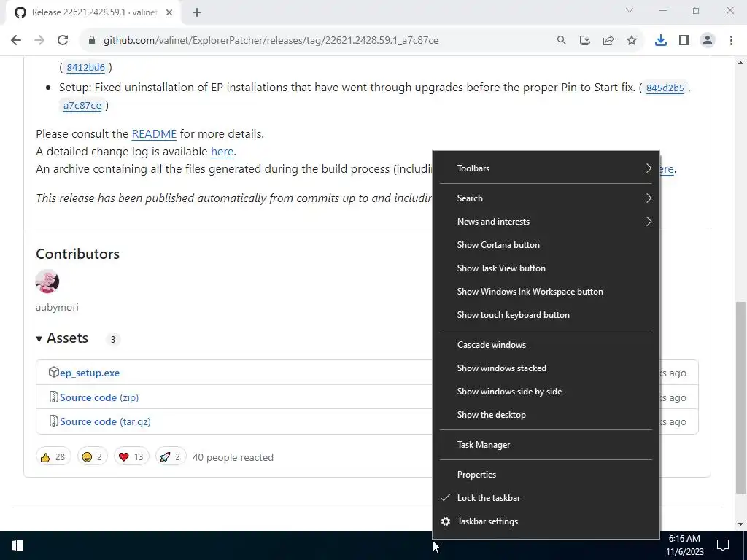Click the zoom magnifier icon in address bar
This screenshot has width=747, height=560.
562,41
